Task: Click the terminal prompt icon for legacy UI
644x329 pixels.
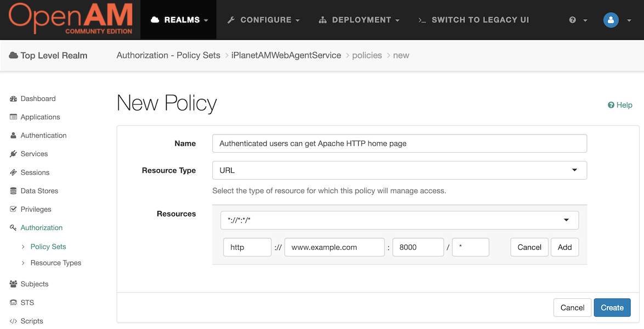Action: click(422, 20)
